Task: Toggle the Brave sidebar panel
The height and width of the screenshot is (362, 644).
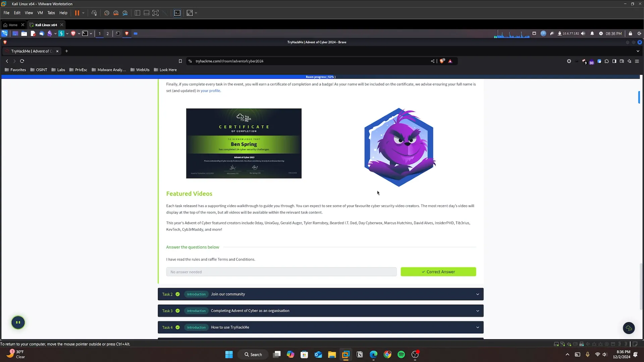Action: tap(614, 61)
